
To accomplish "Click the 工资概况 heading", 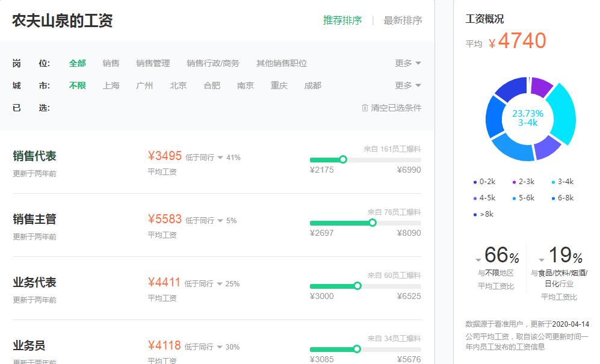I will (x=484, y=19).
